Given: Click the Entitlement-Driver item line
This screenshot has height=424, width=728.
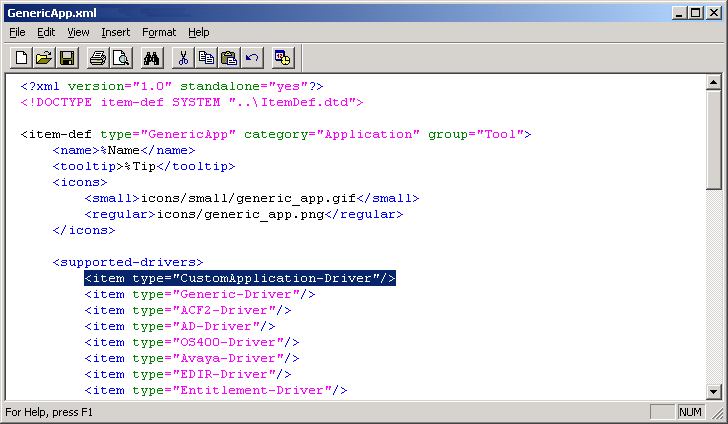Looking at the screenshot, I should (216, 391).
